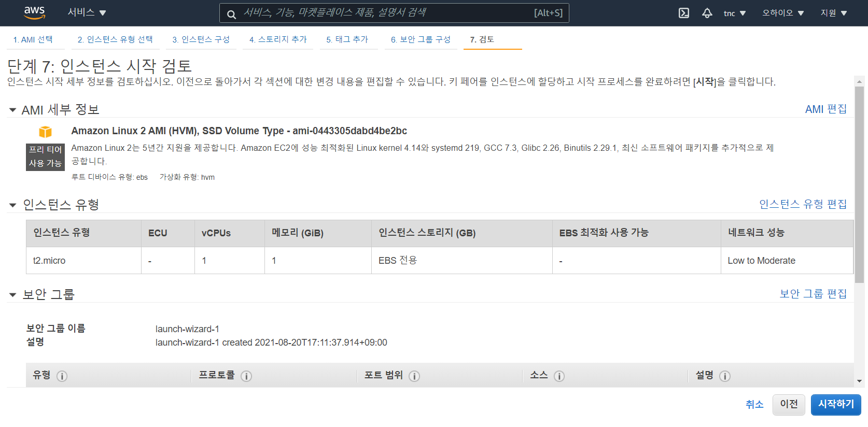Collapse the AMI 세부 정보 section

click(12, 110)
